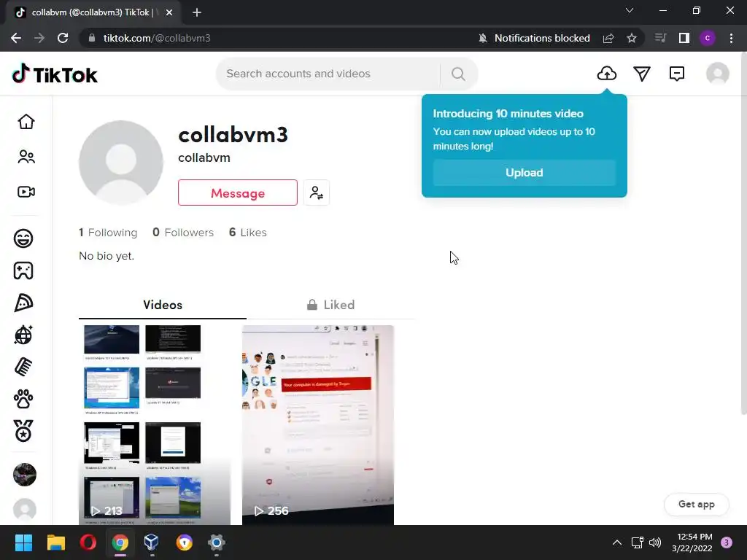The width and height of the screenshot is (747, 560).
Task: Expand the tab search chevron in title bar
Action: (x=630, y=10)
